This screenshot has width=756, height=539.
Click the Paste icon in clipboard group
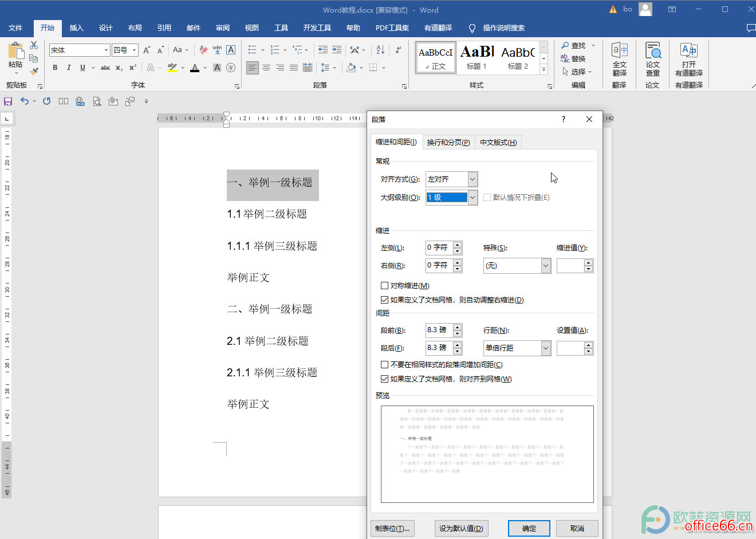[15, 52]
